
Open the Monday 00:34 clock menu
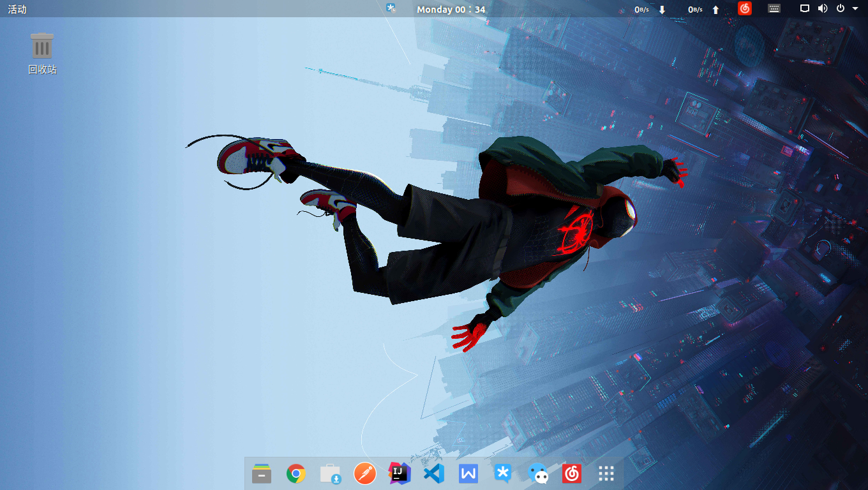[451, 9]
